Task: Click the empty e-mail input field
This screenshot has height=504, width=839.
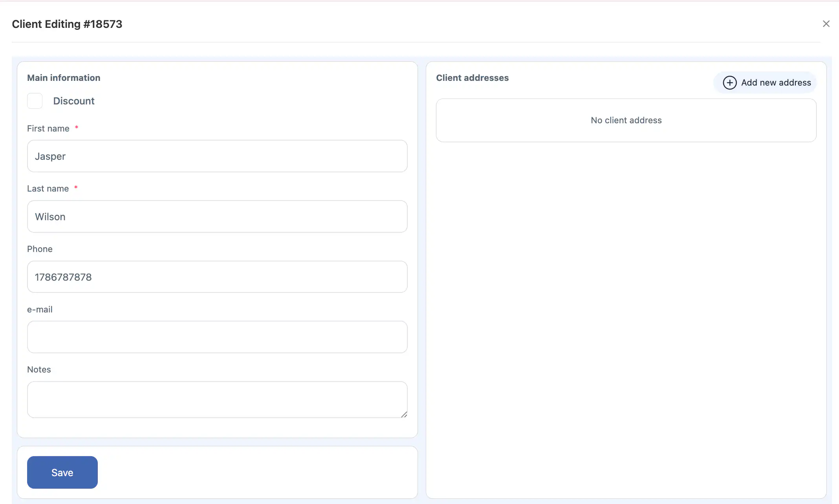Action: click(217, 337)
